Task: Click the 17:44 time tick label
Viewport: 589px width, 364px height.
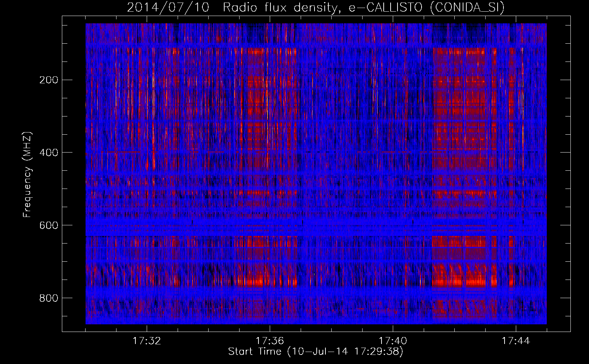Action: (516, 341)
